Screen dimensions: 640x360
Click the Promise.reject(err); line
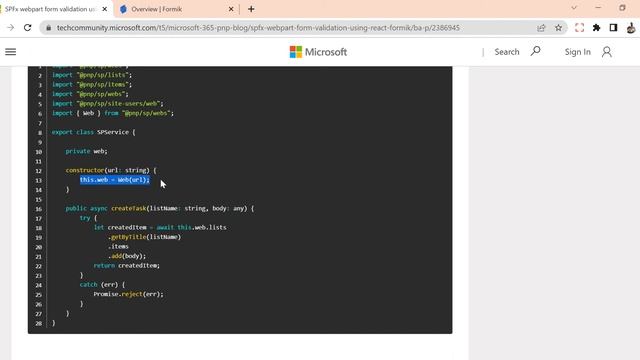click(129, 294)
